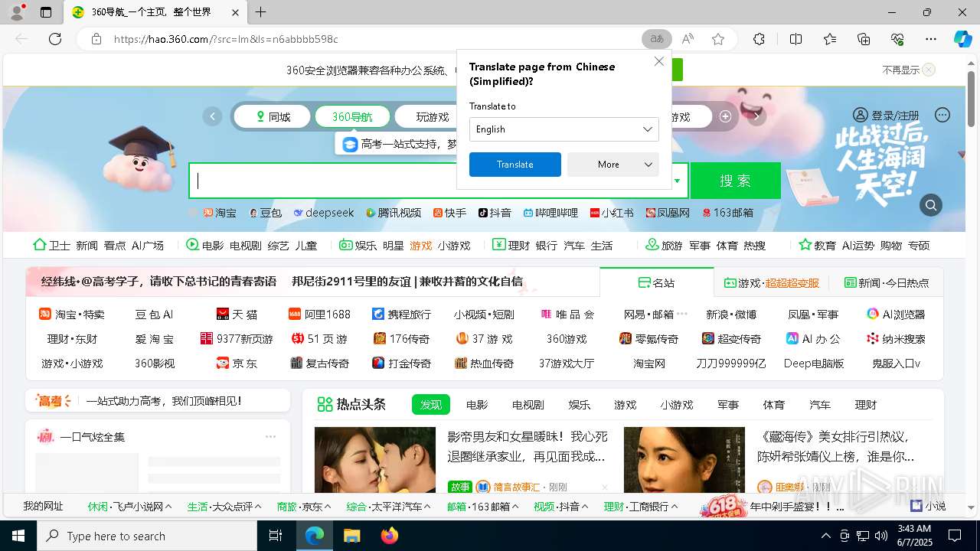Open 阿里1688 site link
The width and height of the screenshot is (980, 551).
[319, 314]
